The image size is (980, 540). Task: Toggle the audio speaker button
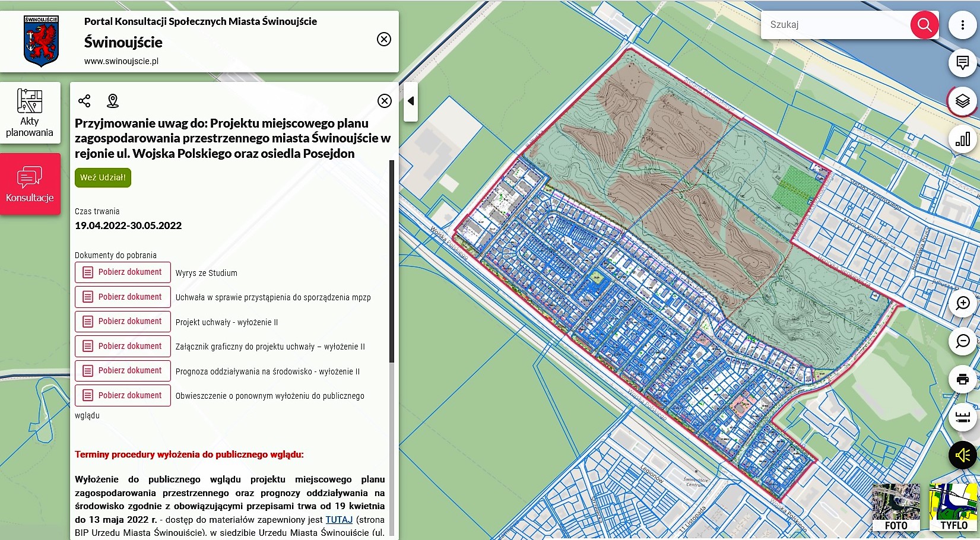pyautogui.click(x=962, y=455)
